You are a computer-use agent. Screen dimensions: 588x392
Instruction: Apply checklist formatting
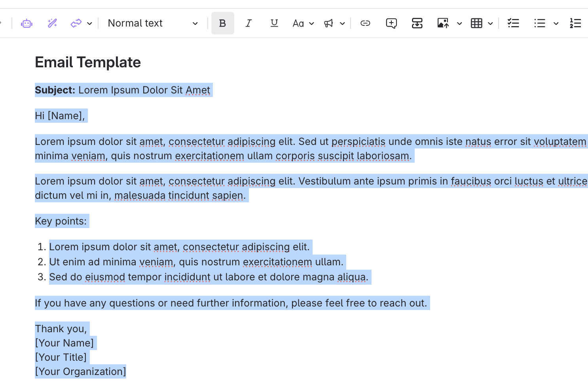coord(513,23)
